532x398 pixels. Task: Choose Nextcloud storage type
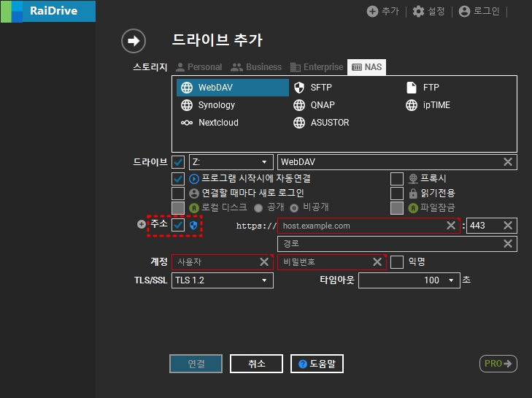click(x=209, y=123)
